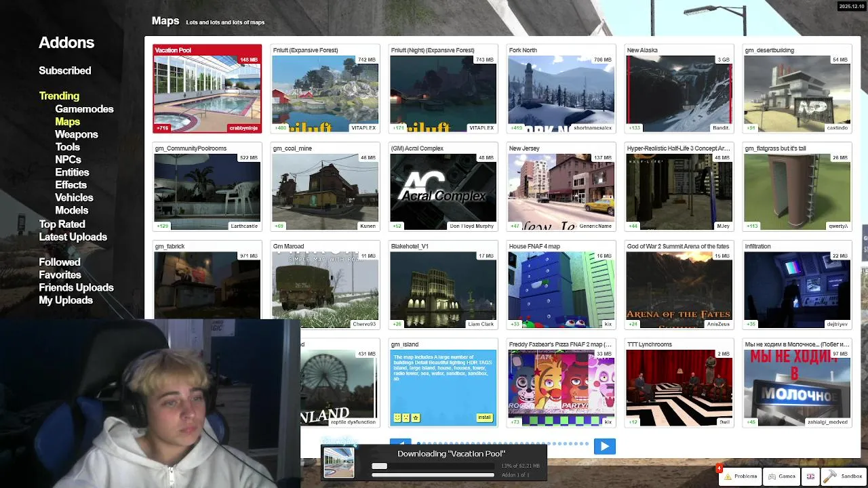Open the Effects subcategory
The image size is (868, 488).
(71, 185)
